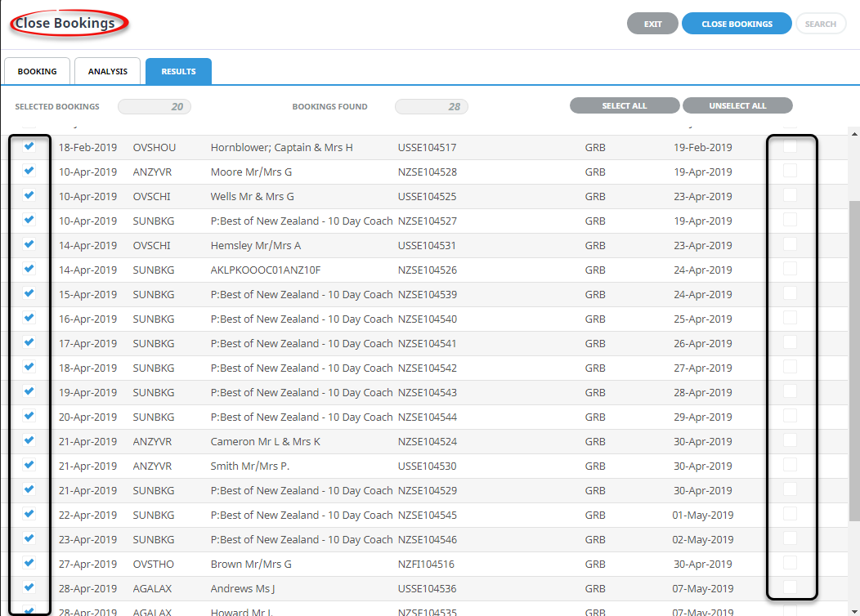Screen dimensions: 860x616
Task: Deselect booking NZSE104526 left checkbox
Action: click(29, 269)
